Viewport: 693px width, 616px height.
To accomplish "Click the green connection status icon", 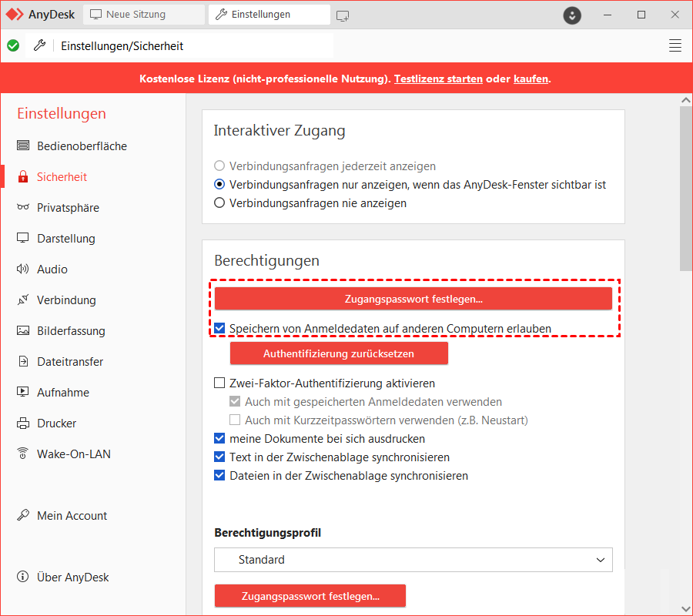I will click(x=13, y=45).
